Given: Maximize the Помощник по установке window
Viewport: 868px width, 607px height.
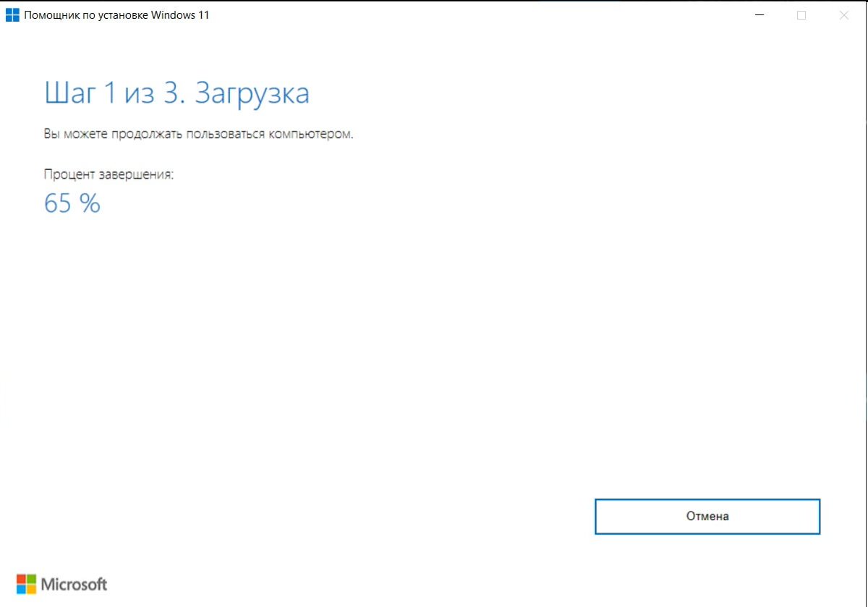Looking at the screenshot, I should tap(801, 14).
